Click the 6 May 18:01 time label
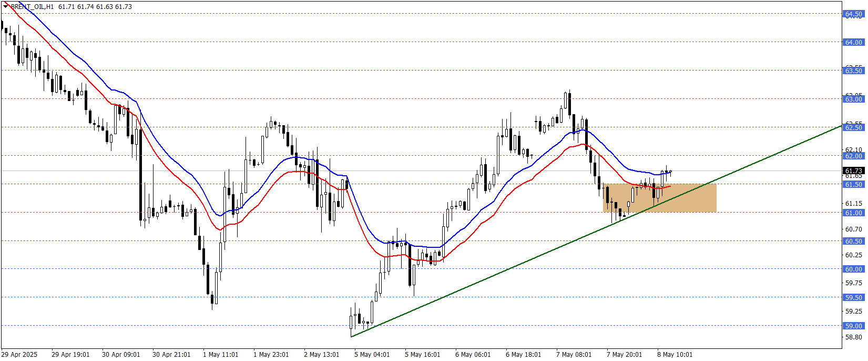868x361 pixels. point(524,354)
